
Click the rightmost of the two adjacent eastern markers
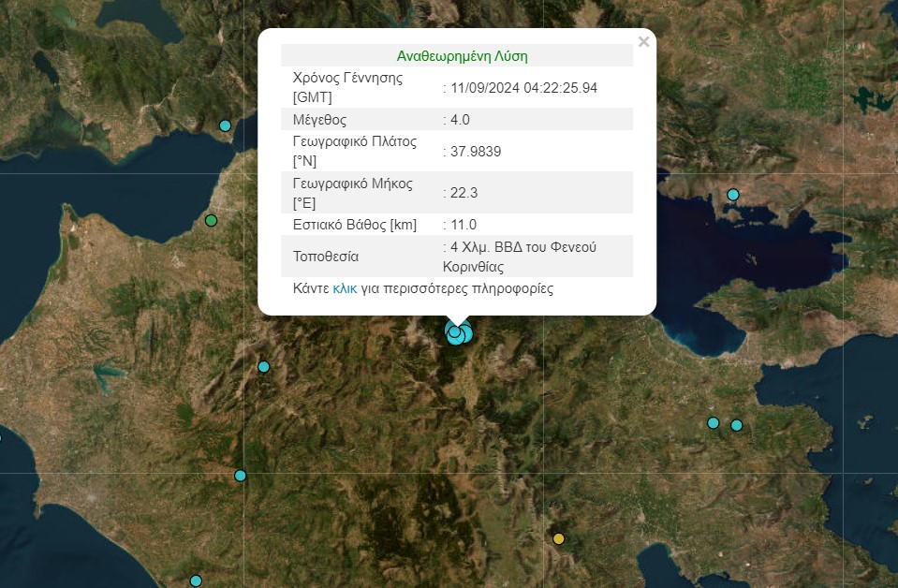pos(737,425)
